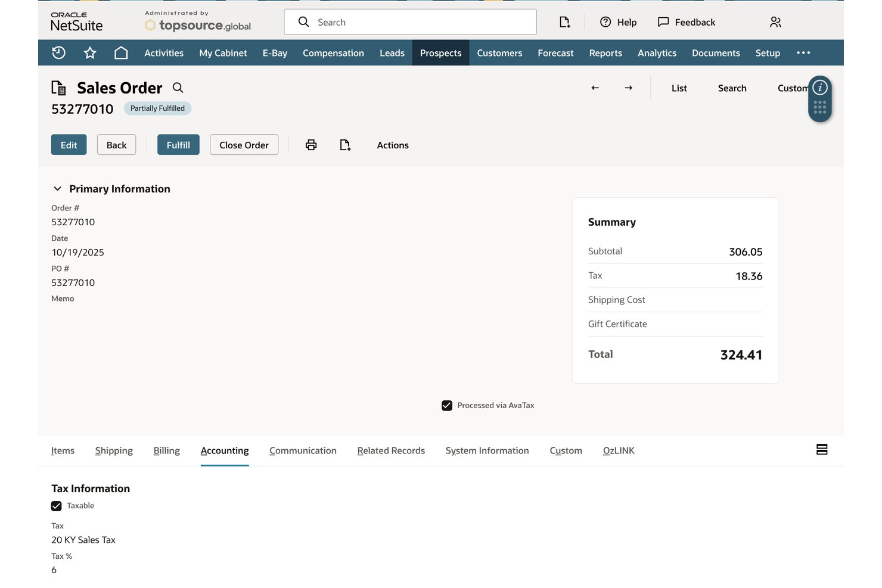Open the Reports menu
This screenshot has height=588, width=882.
pyautogui.click(x=605, y=53)
